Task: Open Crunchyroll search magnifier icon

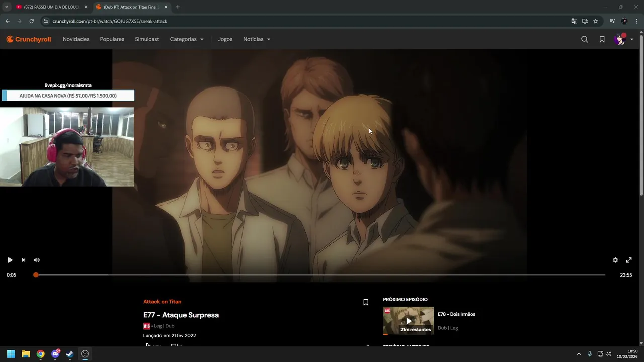Action: coord(585,39)
